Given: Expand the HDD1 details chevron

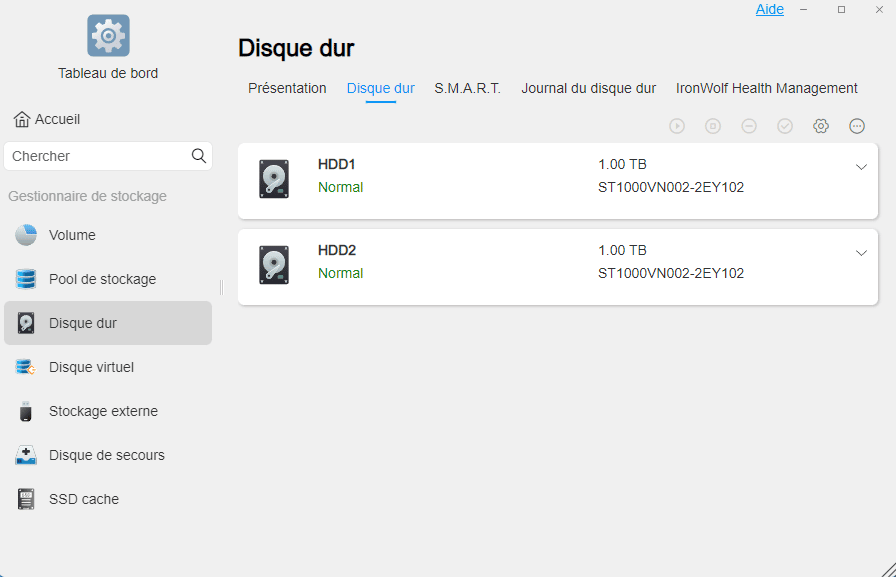Looking at the screenshot, I should pyautogui.click(x=861, y=167).
